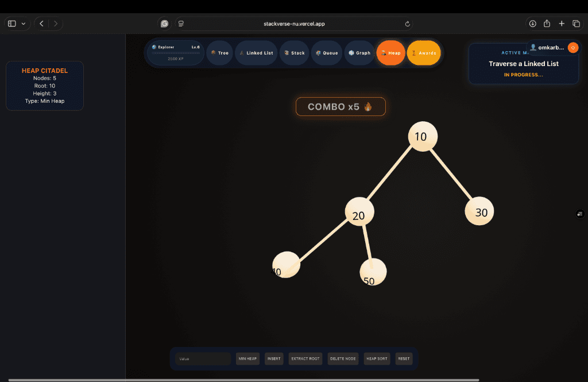Image resolution: width=588 pixels, height=382 pixels.
Task: Open the omkarb... user profile
Action: coord(547,48)
